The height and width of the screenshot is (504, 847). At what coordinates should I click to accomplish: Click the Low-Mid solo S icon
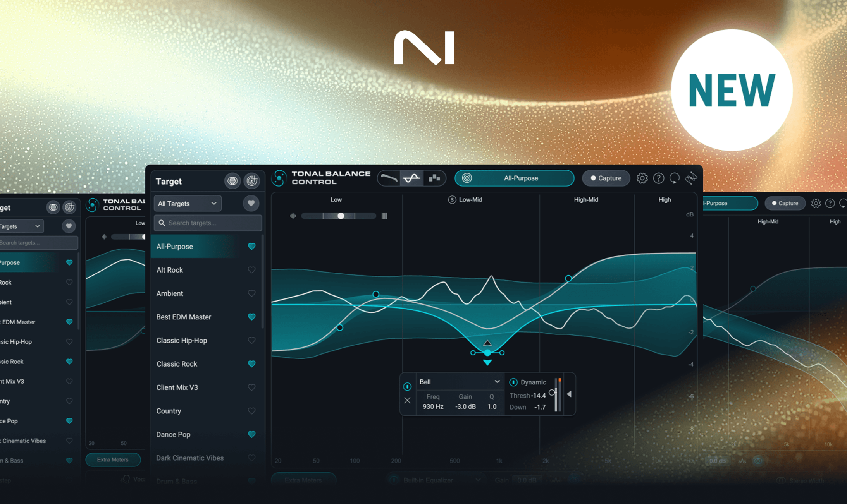point(452,200)
